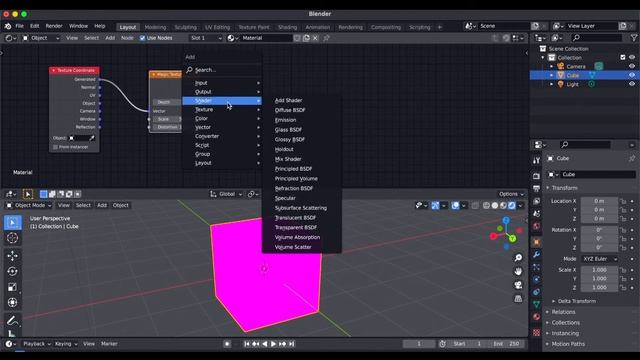Click the navigation gizmo Z axis

[x=506, y=220]
